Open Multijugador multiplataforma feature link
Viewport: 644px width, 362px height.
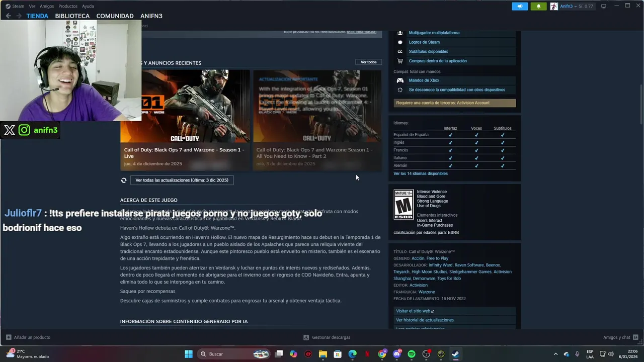(x=434, y=33)
